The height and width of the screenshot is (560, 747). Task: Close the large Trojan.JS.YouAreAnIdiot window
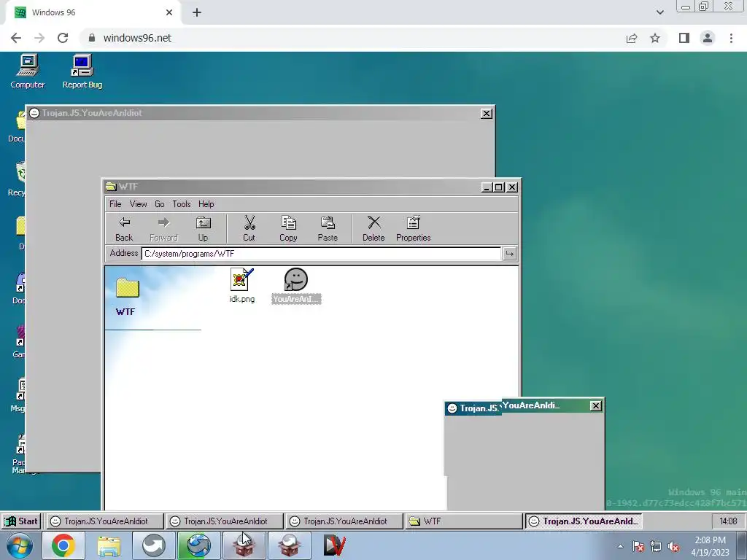pyautogui.click(x=487, y=113)
